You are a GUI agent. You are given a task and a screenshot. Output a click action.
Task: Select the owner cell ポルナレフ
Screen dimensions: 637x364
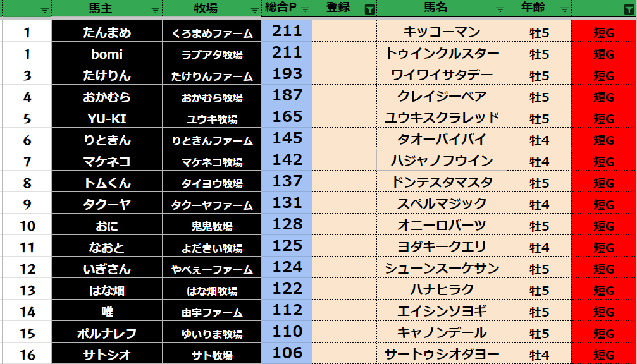coord(107,333)
